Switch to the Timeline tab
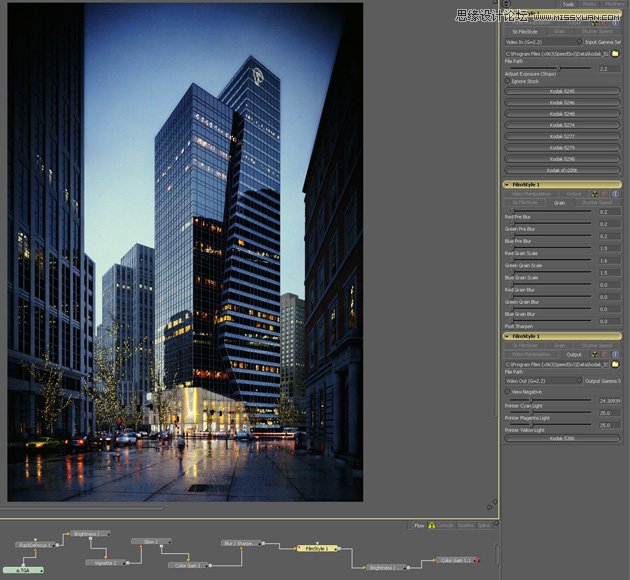The width and height of the screenshot is (630, 580). [466, 525]
